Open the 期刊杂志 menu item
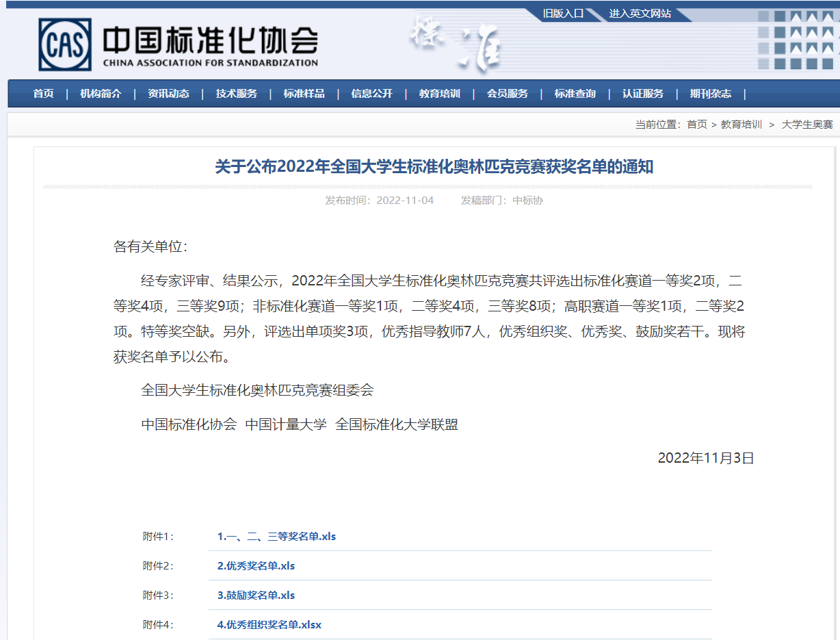Image resolution: width=840 pixels, height=640 pixels. coord(710,94)
